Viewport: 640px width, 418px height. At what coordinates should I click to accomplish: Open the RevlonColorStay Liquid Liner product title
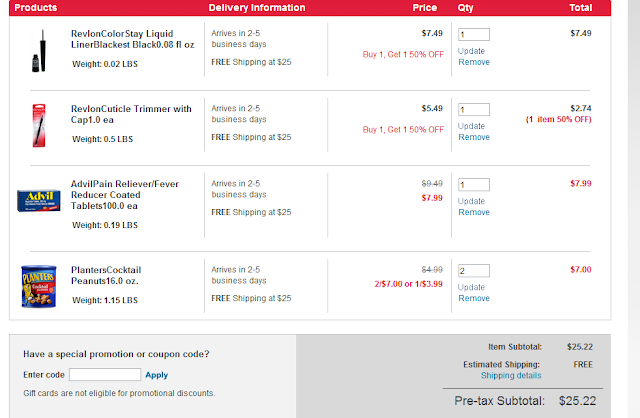tap(133, 39)
